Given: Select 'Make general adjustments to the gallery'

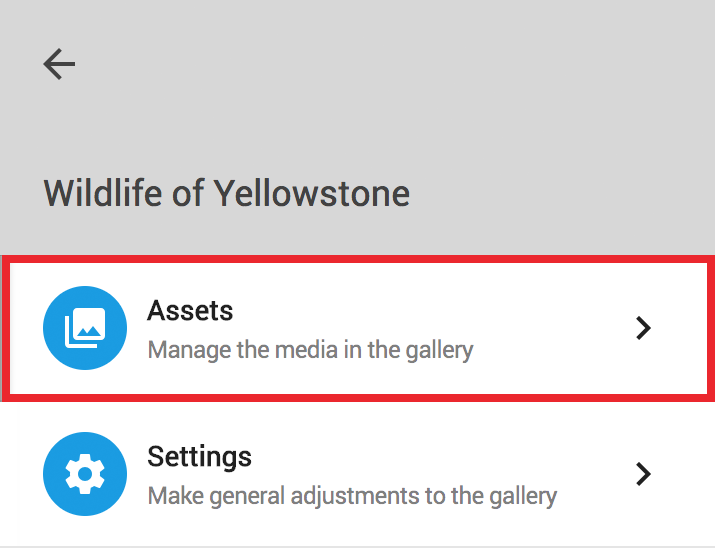Looking at the screenshot, I should click(352, 496).
